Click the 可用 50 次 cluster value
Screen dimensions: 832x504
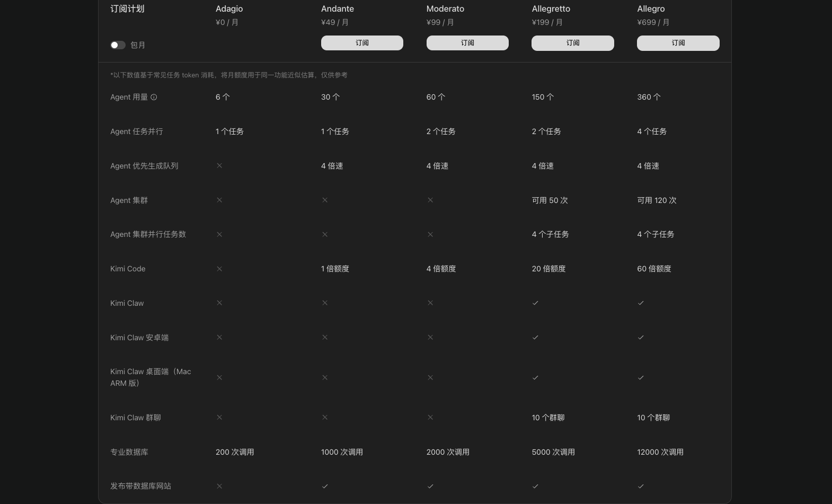[x=550, y=200]
